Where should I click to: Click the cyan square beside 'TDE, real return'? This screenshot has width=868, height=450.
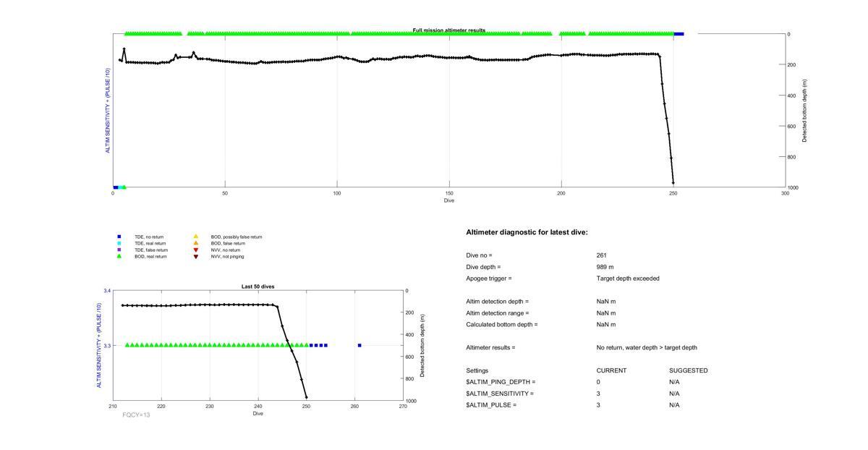tap(119, 243)
